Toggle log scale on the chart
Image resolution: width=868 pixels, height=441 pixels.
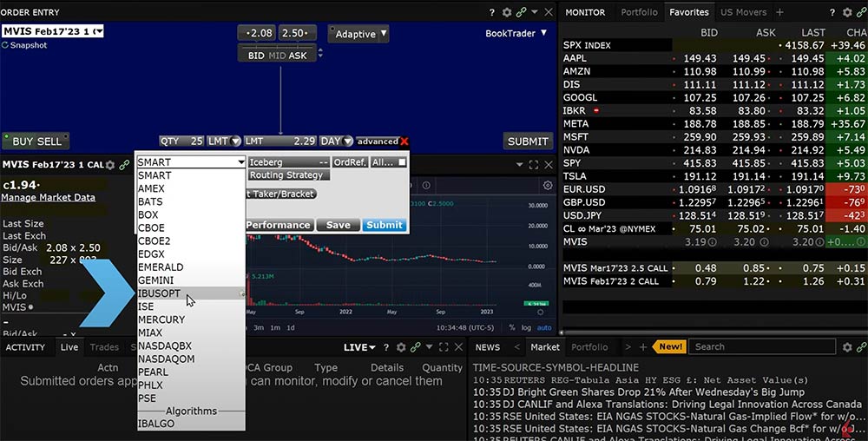point(528,327)
